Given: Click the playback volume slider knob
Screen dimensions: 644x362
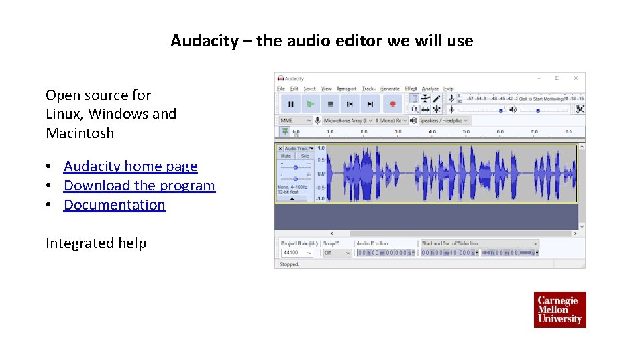Looking at the screenshot, I should [538, 111].
